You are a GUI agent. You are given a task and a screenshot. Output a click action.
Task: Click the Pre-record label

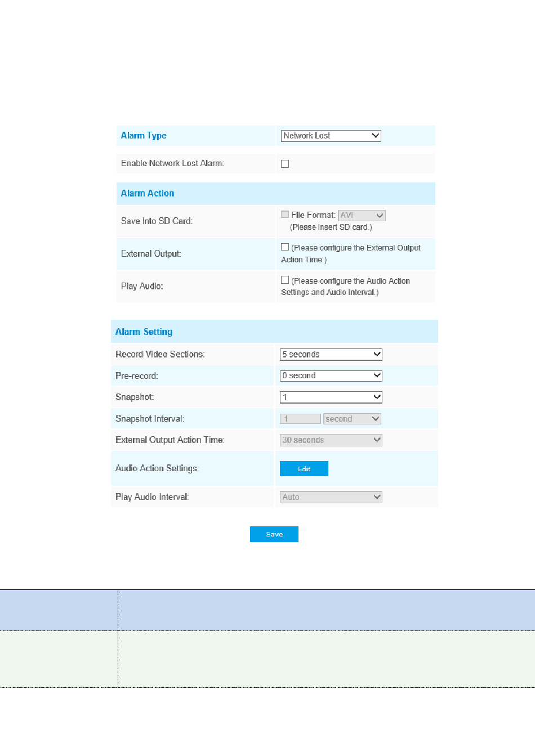point(137,375)
